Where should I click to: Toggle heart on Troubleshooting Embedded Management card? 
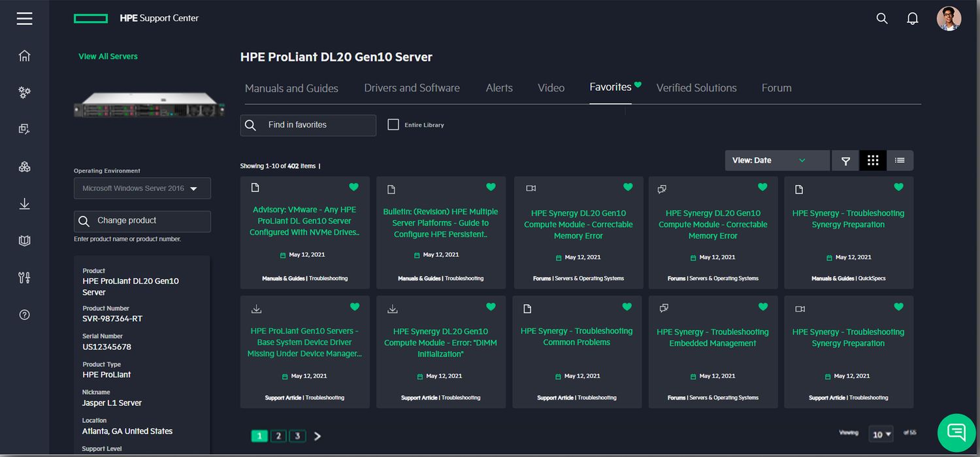762,307
